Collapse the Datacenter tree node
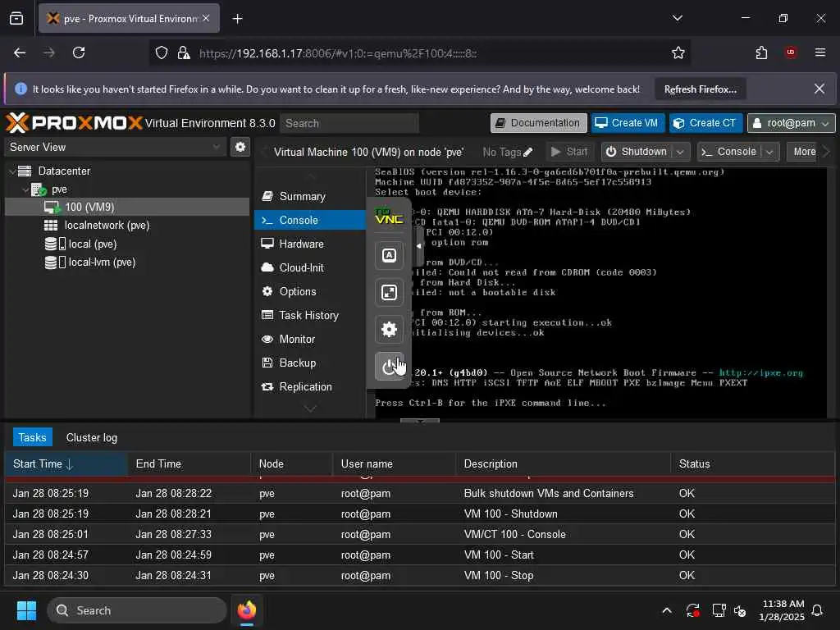840x630 pixels. 12,171
